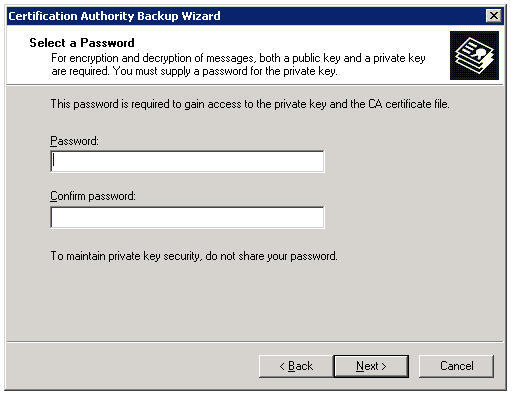Viewport: 514px width, 396px height.
Task: Click the "Confirm password:" field label
Action: tap(93, 196)
